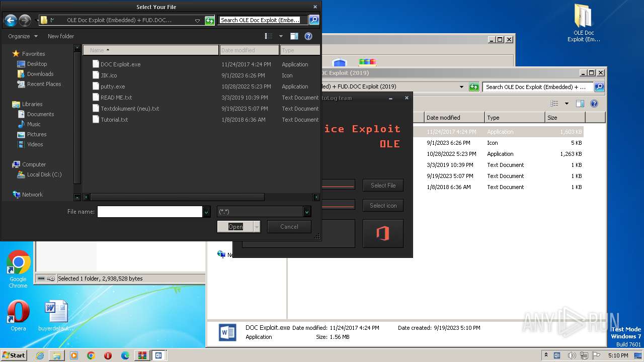Expand recent locations dropdown beside forward arrow
644x362 pixels.
(x=38, y=21)
